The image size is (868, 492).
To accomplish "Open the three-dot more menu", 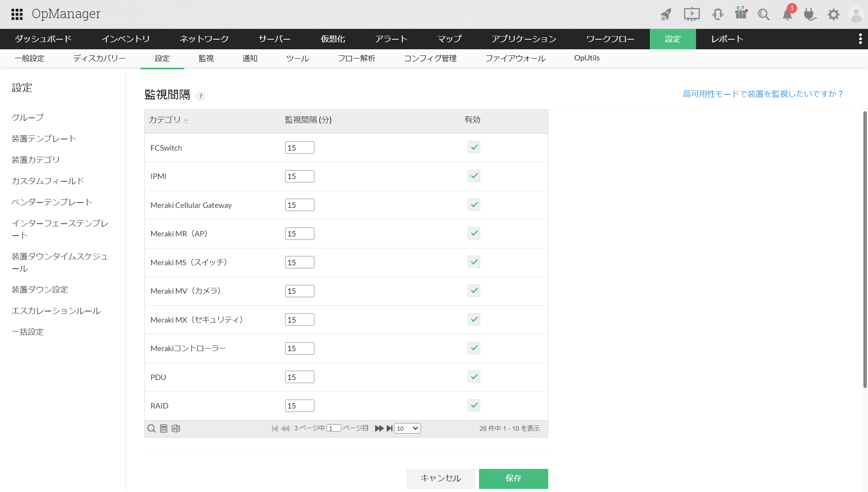I will tap(860, 38).
